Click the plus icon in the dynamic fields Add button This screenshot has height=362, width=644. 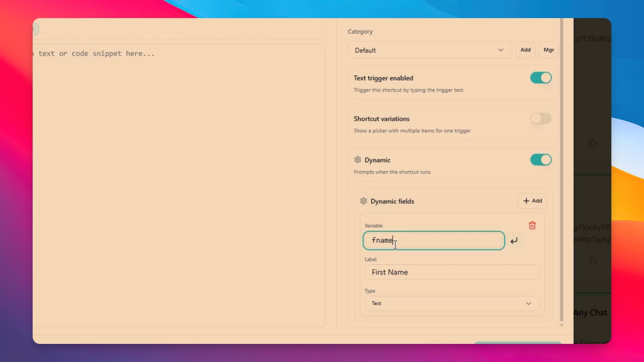(x=526, y=201)
